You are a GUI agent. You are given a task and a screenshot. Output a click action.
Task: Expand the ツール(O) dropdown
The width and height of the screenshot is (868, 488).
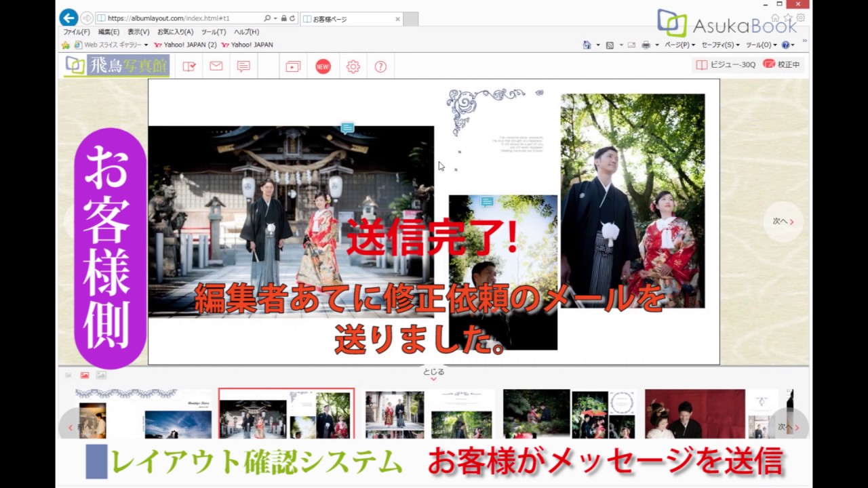click(x=761, y=45)
